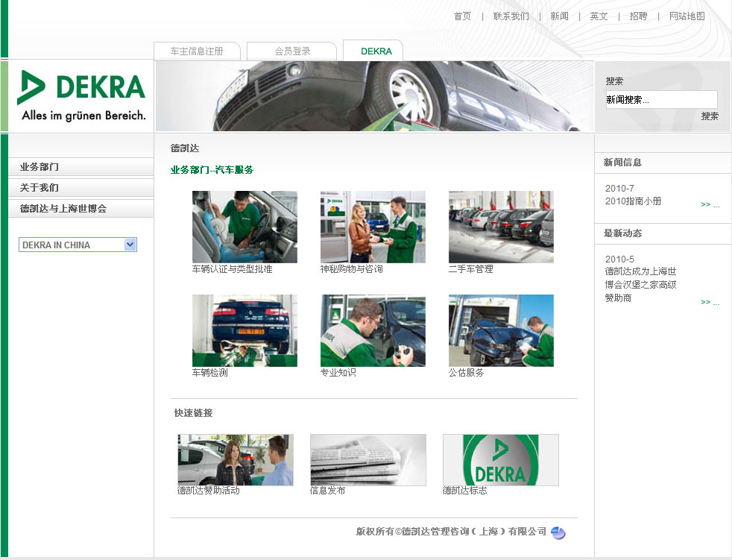The image size is (732, 560).
Task: Click the 新闻信息 panel heading
Action: (622, 163)
